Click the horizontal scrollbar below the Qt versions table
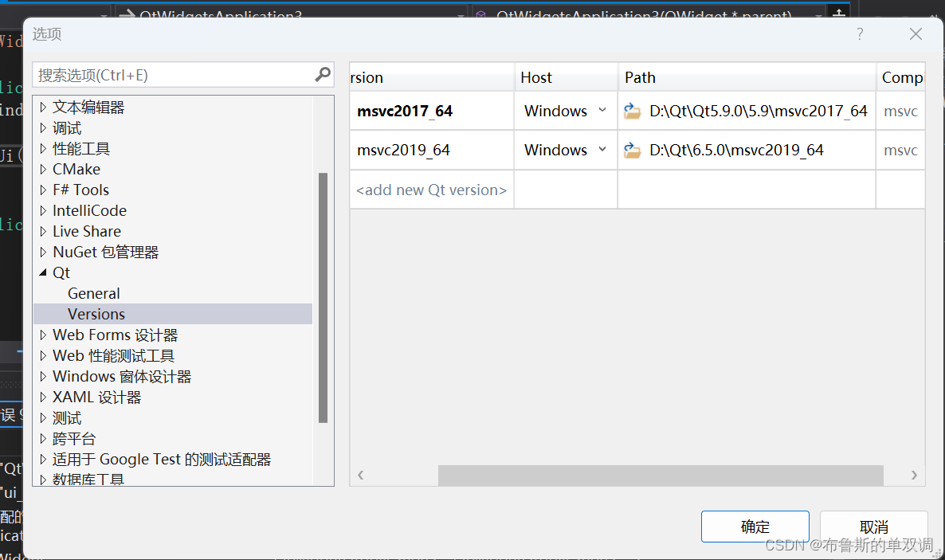Viewport: 945px width, 560px height. tap(660, 475)
